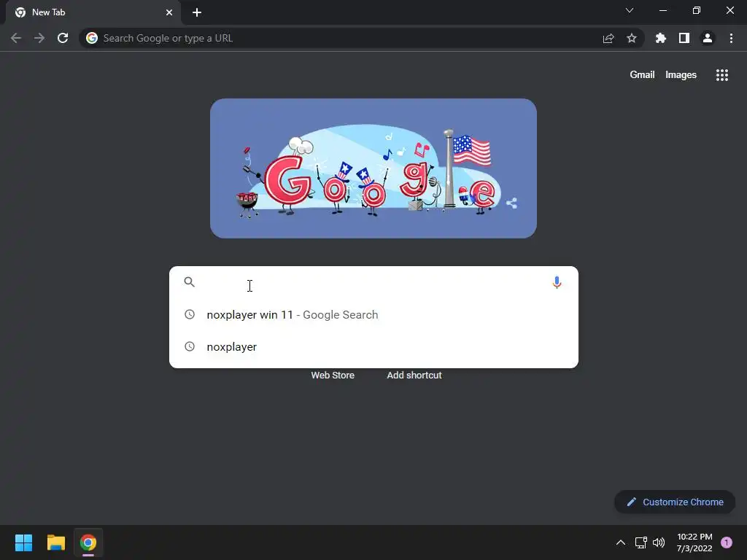This screenshot has width=747, height=560.
Task: Show hidden tray icons chevron
Action: pyautogui.click(x=620, y=542)
